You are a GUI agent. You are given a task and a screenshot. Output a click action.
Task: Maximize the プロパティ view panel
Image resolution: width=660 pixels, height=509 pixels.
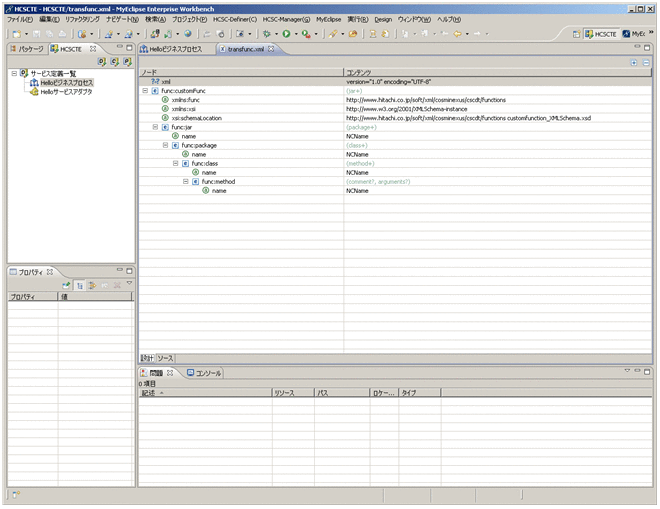tap(128, 271)
